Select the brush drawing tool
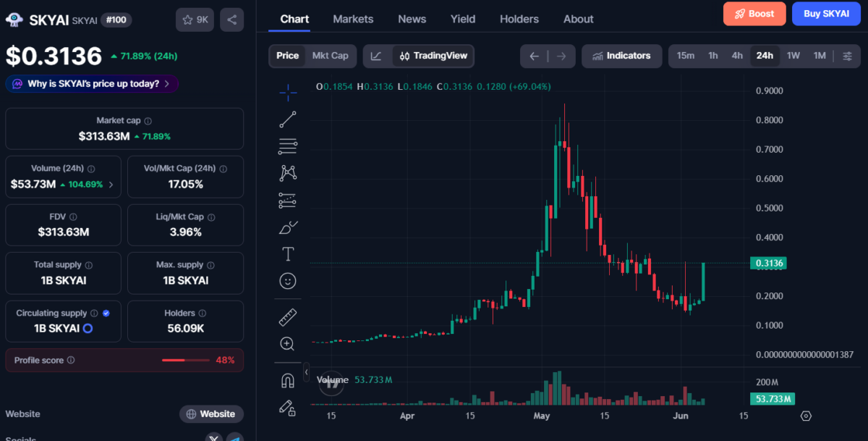868x441 pixels. [x=288, y=227]
